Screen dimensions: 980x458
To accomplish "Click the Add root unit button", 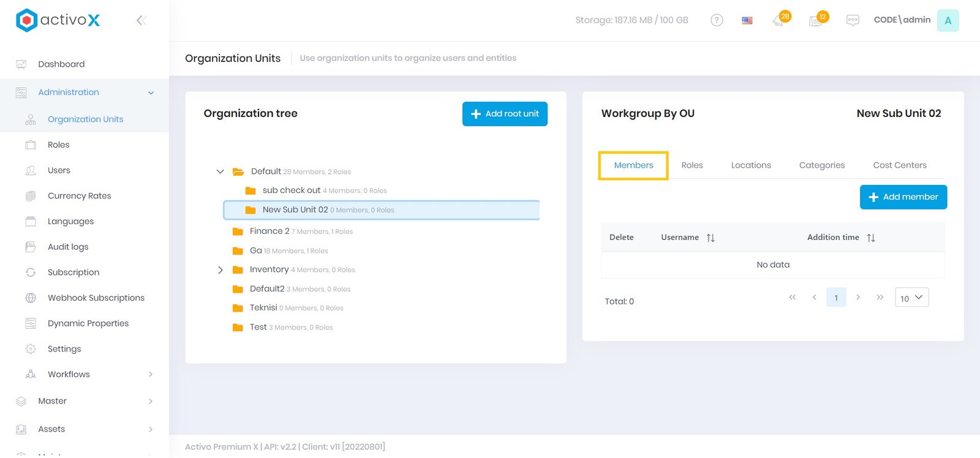I will click(505, 114).
